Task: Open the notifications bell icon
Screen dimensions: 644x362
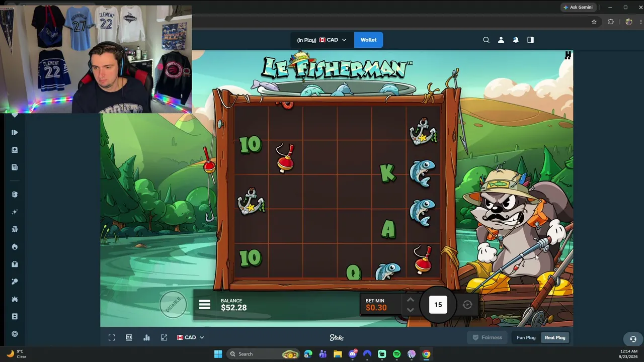Action: coord(516,40)
